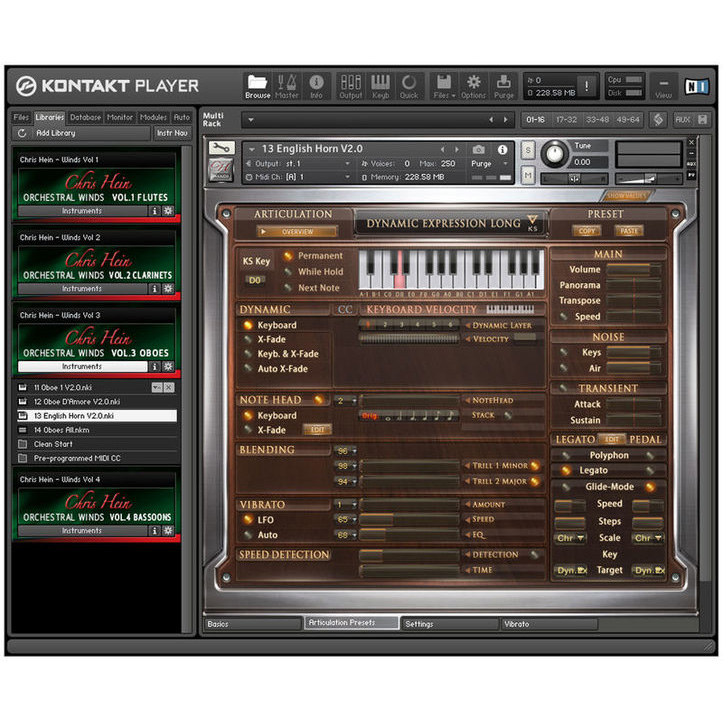Open left Scale Chr dropdown

[x=570, y=538]
